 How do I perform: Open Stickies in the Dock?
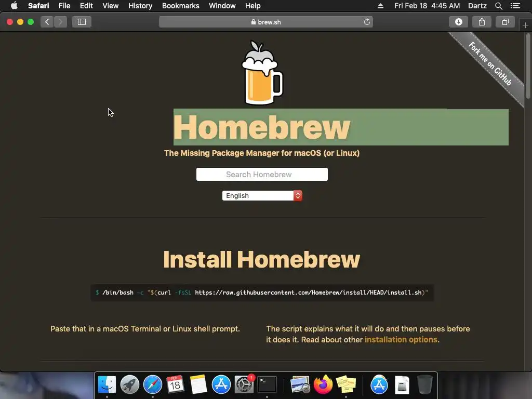point(345,385)
